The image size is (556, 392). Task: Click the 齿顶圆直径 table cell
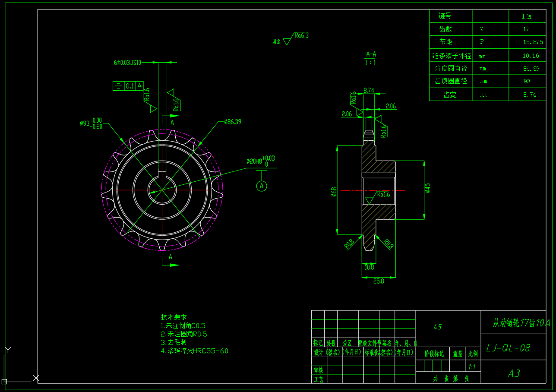point(451,81)
